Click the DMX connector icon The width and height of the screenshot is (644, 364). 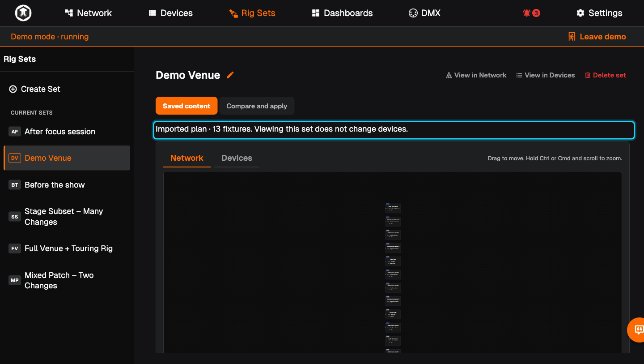[x=413, y=13]
